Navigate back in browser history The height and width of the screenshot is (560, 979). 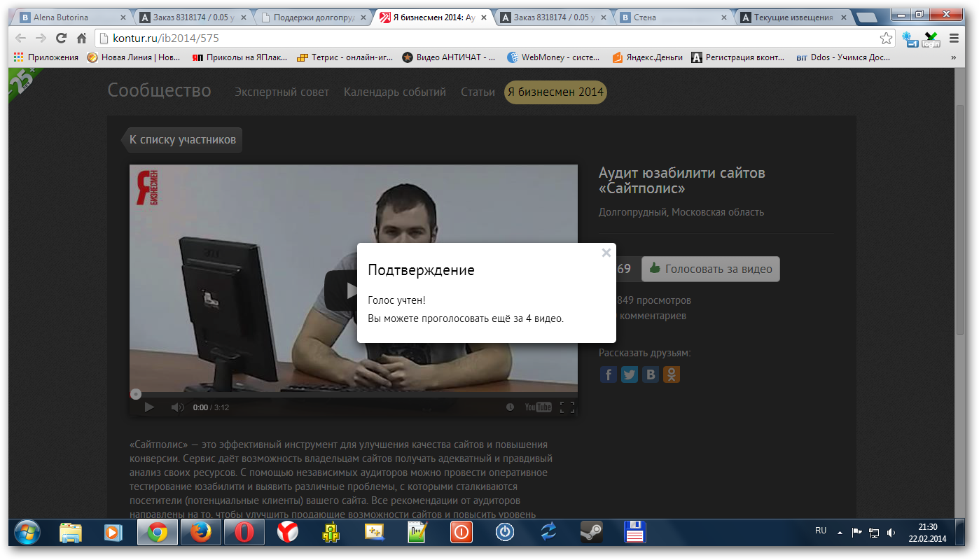pyautogui.click(x=21, y=38)
